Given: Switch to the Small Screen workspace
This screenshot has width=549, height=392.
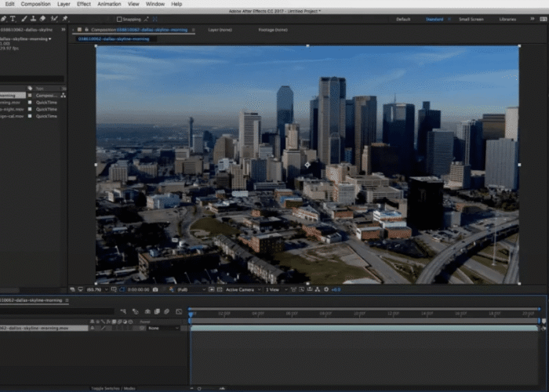Looking at the screenshot, I should click(471, 20).
